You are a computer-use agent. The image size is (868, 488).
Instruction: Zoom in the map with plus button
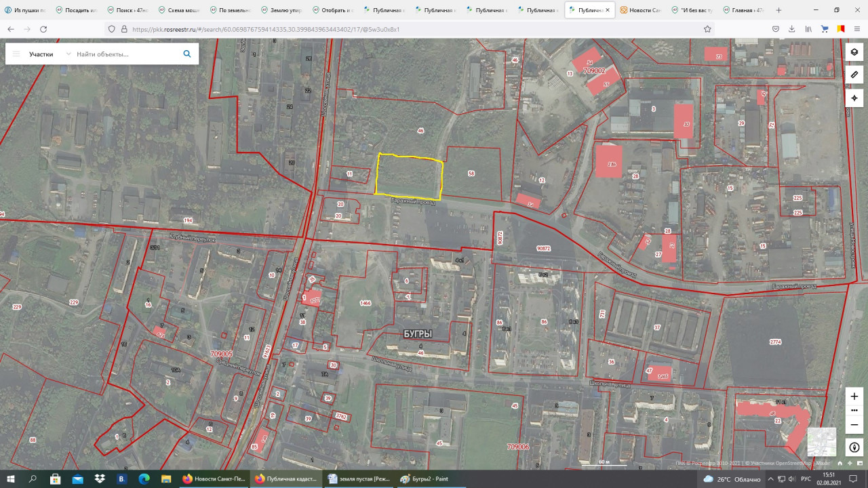coord(854,396)
